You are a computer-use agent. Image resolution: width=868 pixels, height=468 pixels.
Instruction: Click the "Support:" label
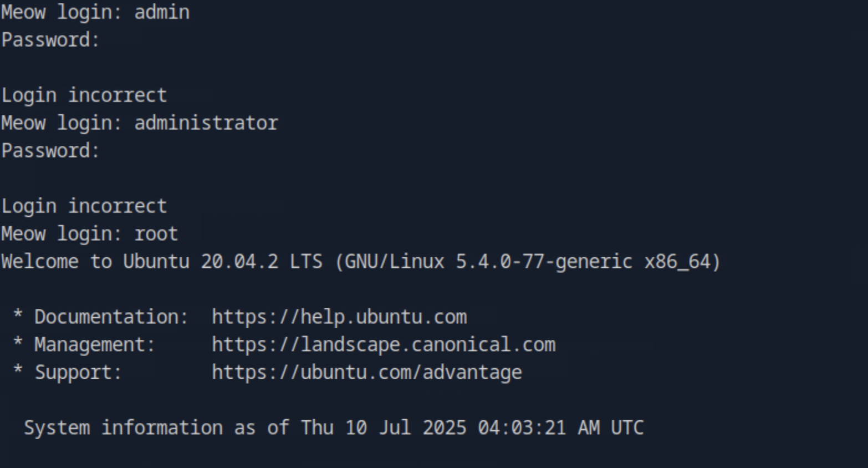(x=78, y=373)
